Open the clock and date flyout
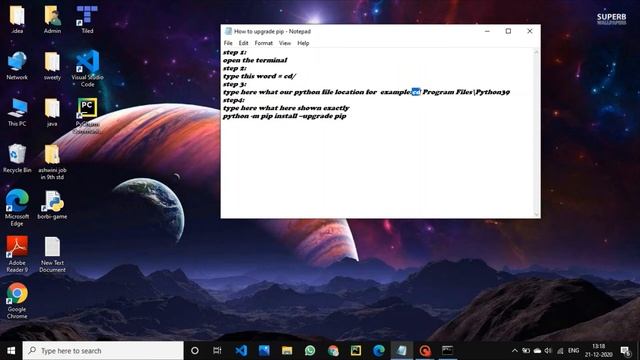Image resolution: width=640 pixels, height=360 pixels. (x=598, y=351)
